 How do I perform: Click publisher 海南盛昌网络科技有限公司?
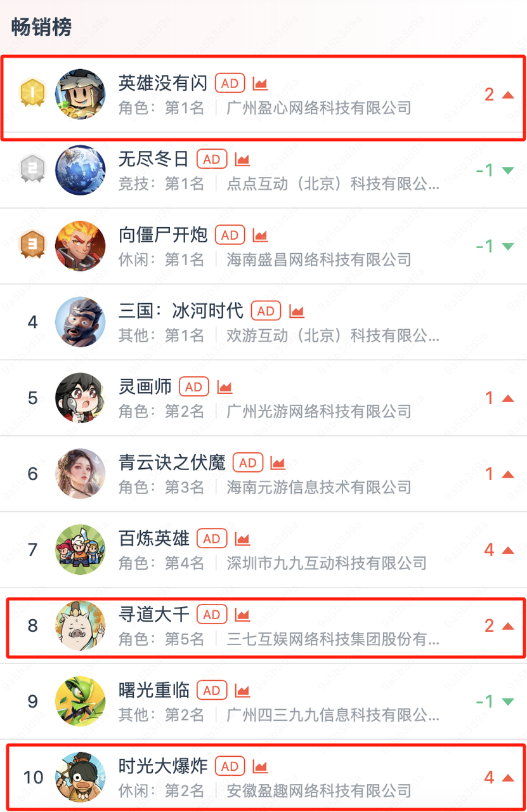click(x=319, y=259)
